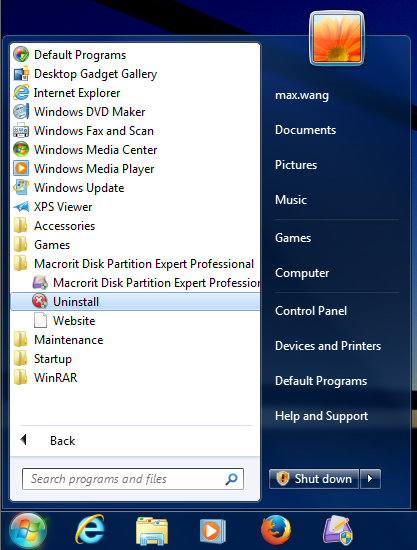This screenshot has width=417, height=550.
Task: Start Windows DVD Maker
Action: (135, 112)
